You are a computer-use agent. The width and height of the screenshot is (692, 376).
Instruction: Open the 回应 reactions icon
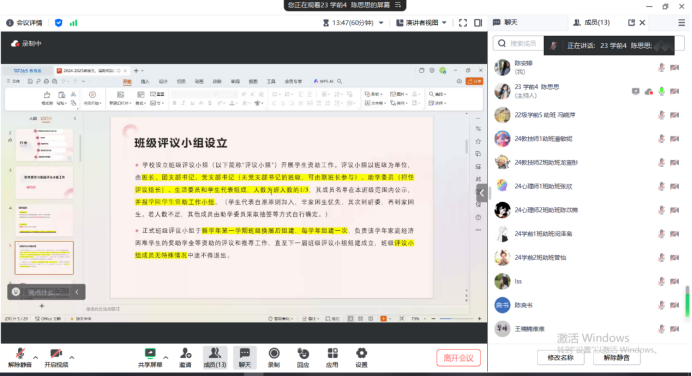303,357
